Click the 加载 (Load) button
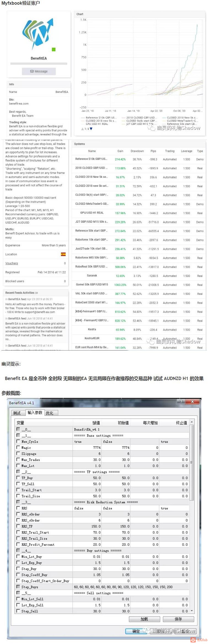210x644 pixels. (145, 619)
